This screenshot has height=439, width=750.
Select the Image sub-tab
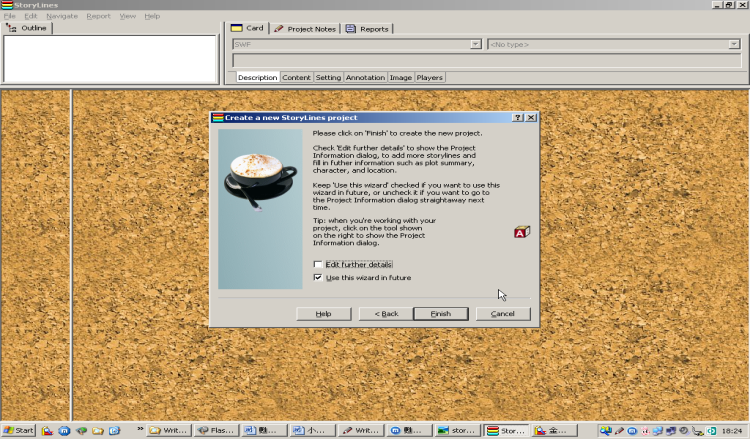(x=400, y=77)
